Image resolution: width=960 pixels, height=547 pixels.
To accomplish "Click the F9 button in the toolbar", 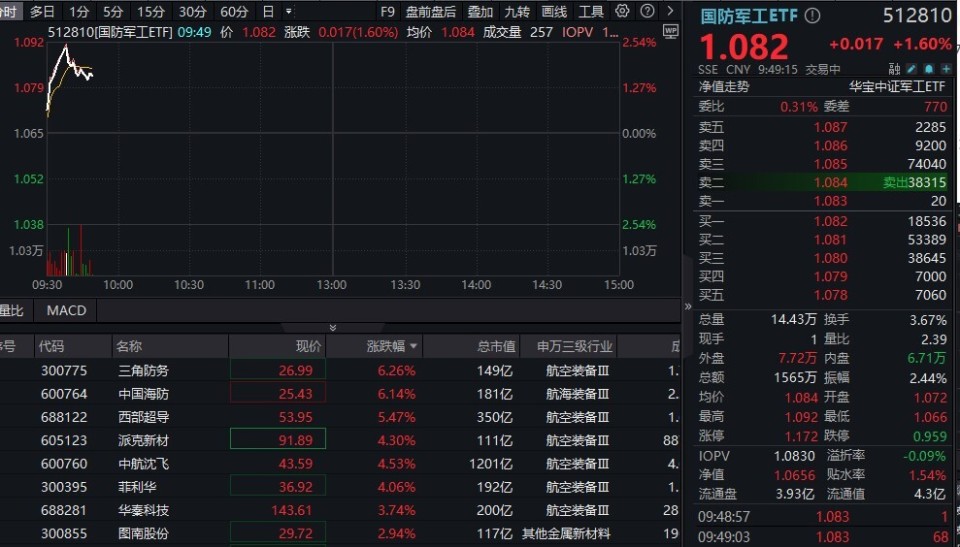I will coord(387,12).
